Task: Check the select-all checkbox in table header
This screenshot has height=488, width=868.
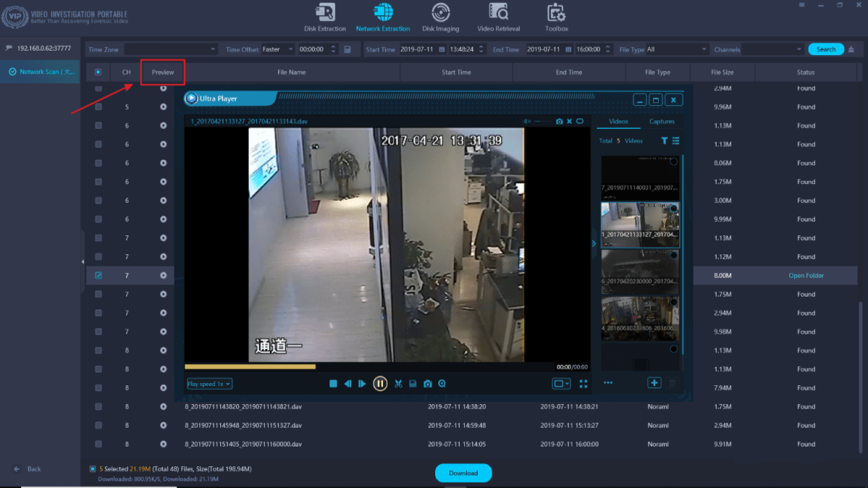Action: (97, 72)
